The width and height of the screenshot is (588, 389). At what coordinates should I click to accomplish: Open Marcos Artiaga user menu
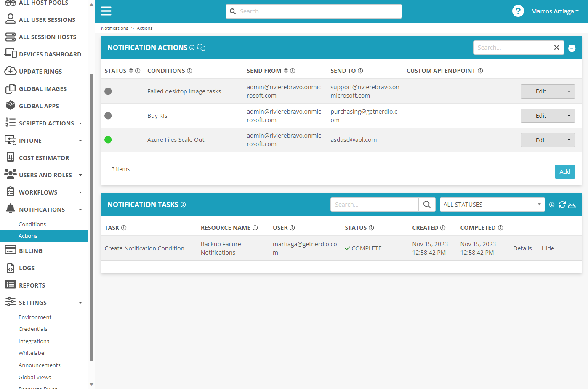click(554, 11)
